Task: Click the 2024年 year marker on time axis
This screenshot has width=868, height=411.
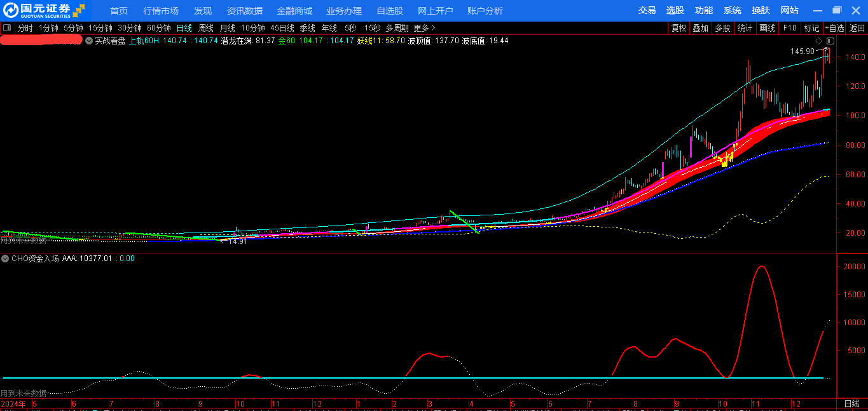Action: point(13,404)
